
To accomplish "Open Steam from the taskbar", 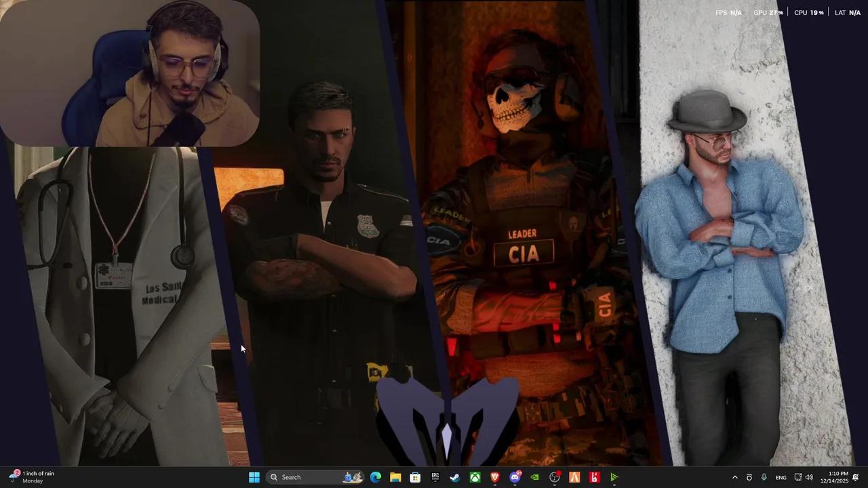I will 455,477.
